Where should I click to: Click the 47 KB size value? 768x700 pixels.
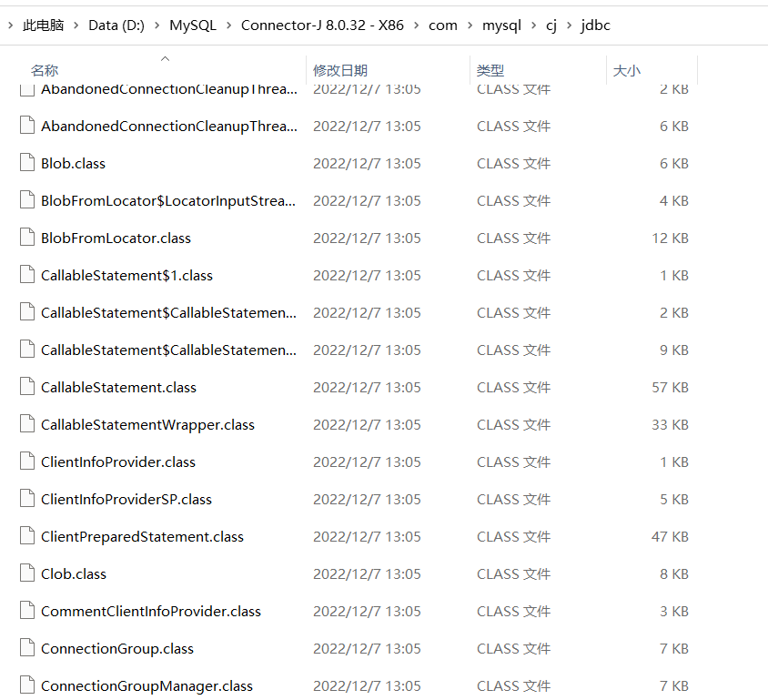670,536
